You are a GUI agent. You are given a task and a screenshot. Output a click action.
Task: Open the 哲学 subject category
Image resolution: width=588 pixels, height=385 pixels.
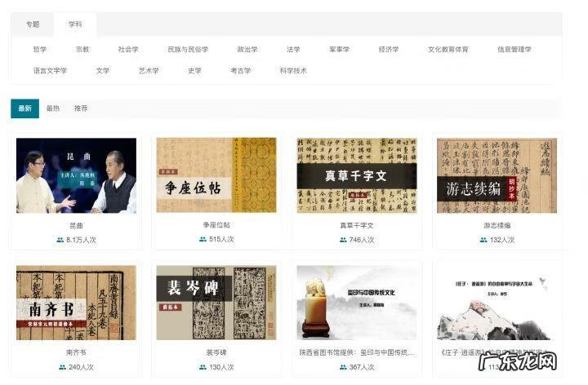click(40, 49)
